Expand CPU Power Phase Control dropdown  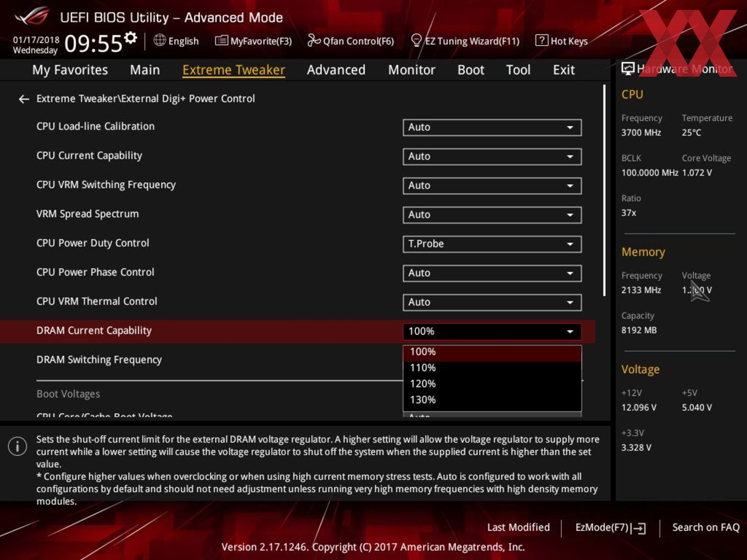point(492,273)
